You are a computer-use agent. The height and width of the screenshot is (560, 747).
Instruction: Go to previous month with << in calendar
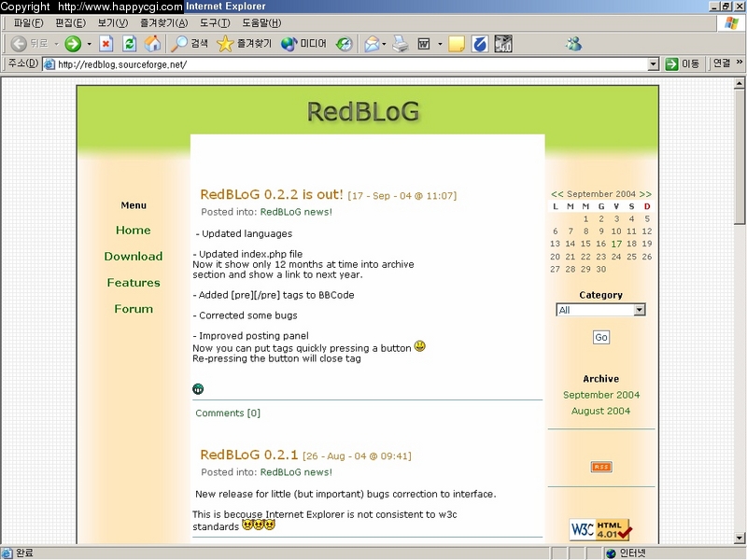coord(557,194)
